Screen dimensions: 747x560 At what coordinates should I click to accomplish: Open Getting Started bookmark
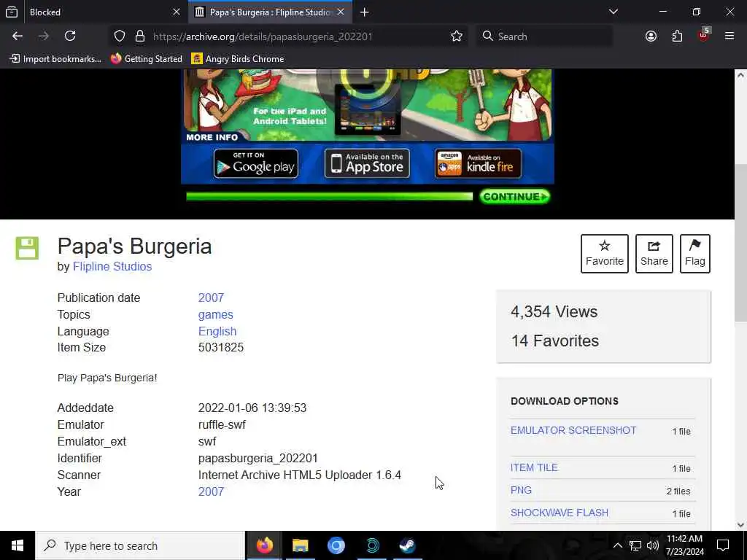[147, 59]
